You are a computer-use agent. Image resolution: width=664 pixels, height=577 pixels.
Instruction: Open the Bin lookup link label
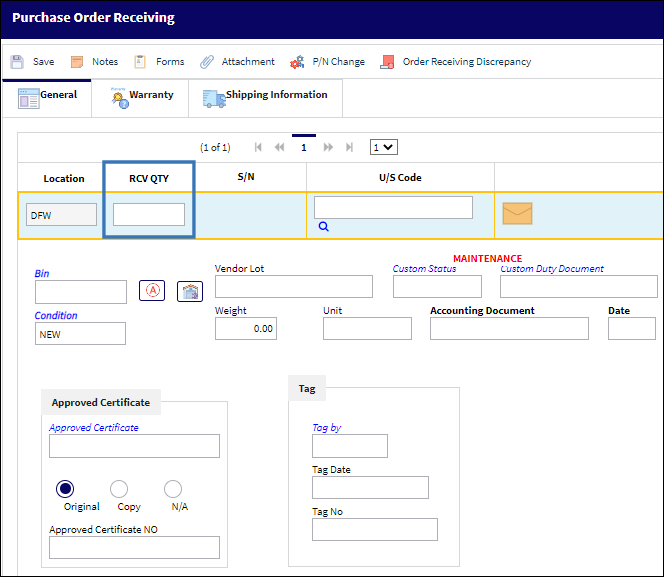(42, 273)
